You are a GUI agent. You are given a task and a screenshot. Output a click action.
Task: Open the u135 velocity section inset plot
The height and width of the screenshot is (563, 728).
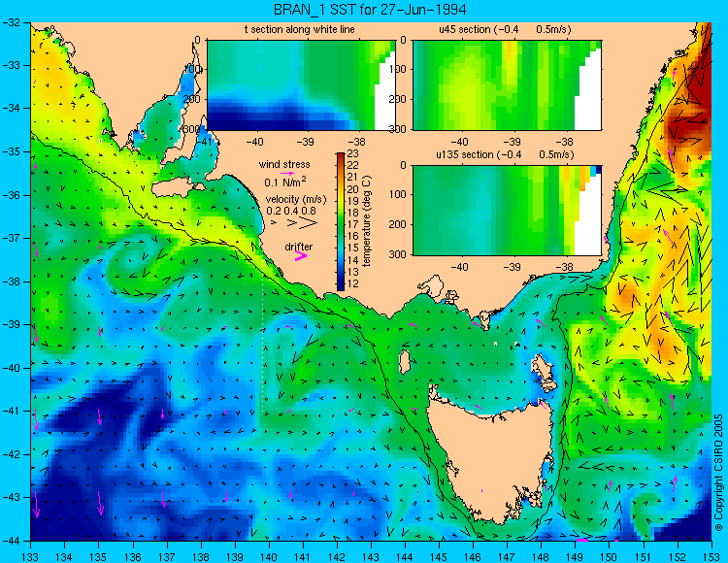click(507, 211)
